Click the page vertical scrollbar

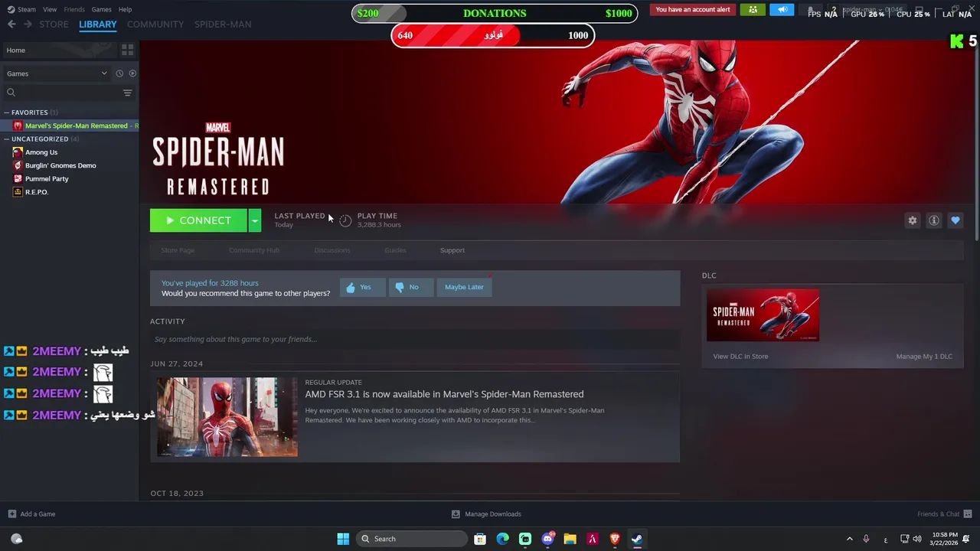pyautogui.click(x=976, y=145)
